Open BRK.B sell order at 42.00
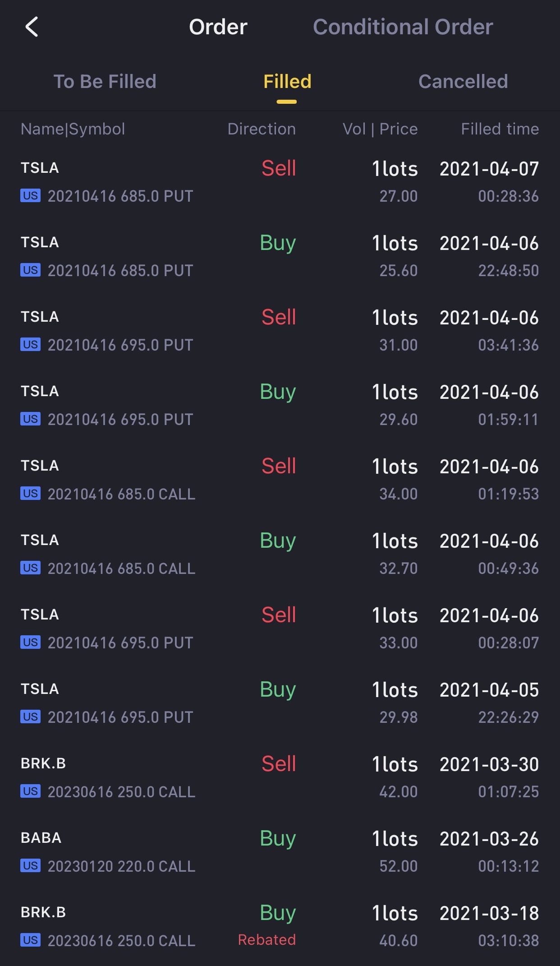This screenshot has height=966, width=560. point(280,777)
